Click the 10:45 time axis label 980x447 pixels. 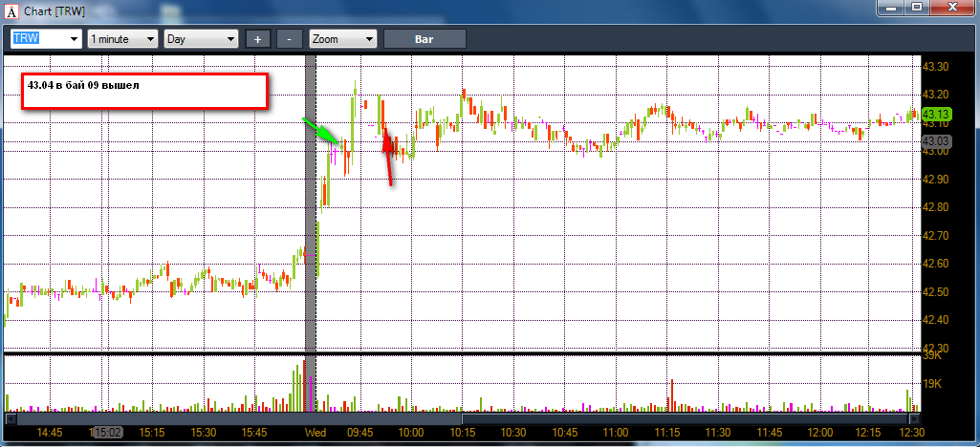click(564, 432)
